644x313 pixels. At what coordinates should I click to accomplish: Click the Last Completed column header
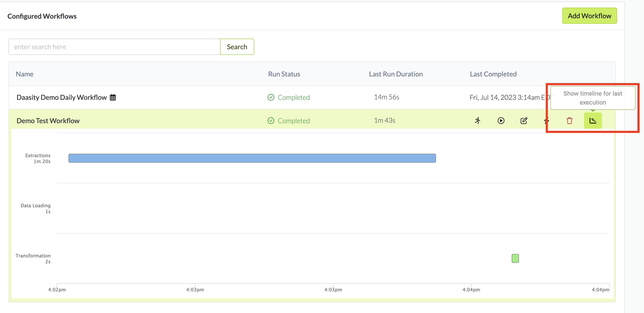point(493,74)
